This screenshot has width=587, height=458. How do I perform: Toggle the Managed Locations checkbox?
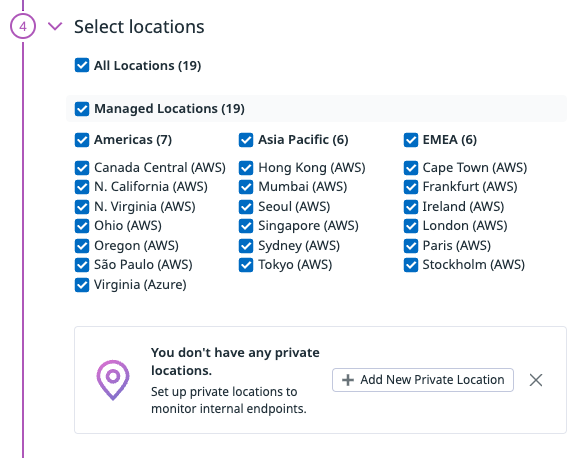[82, 109]
